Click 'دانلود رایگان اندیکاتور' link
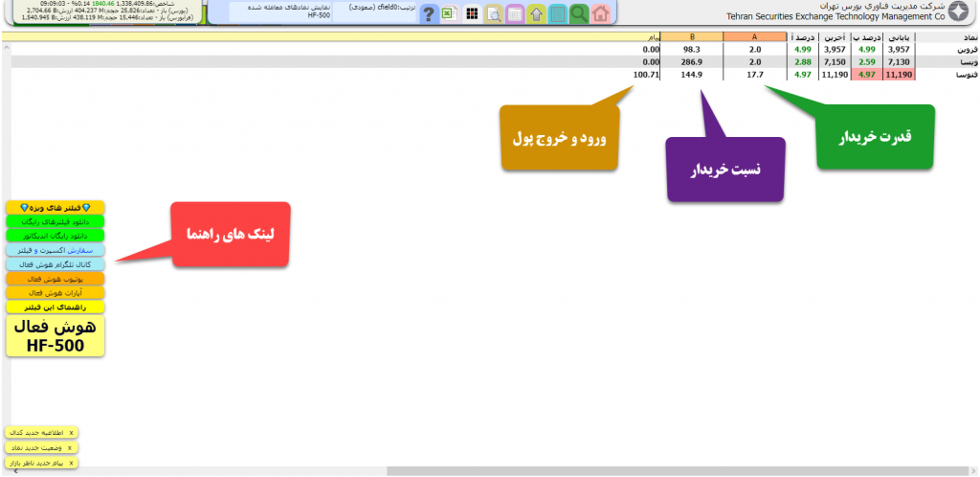This screenshot has height=477, width=980. (56, 236)
